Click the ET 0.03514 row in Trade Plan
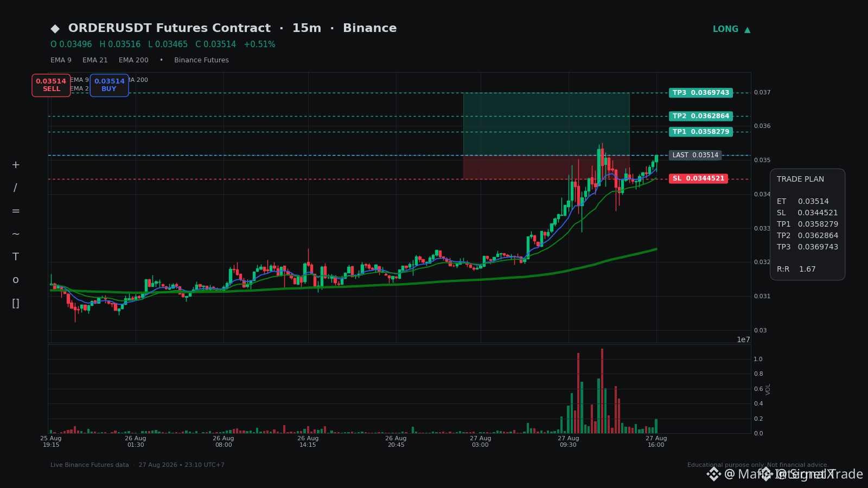The width and height of the screenshot is (868, 488). [803, 202]
